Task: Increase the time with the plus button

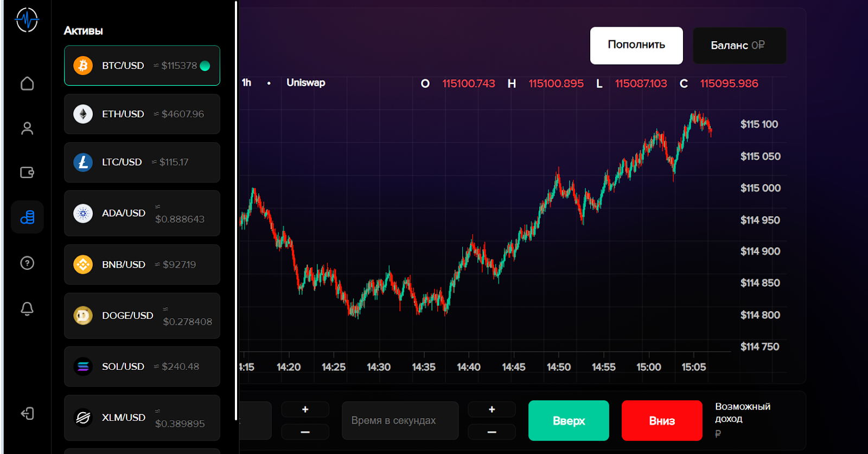Action: pos(492,409)
